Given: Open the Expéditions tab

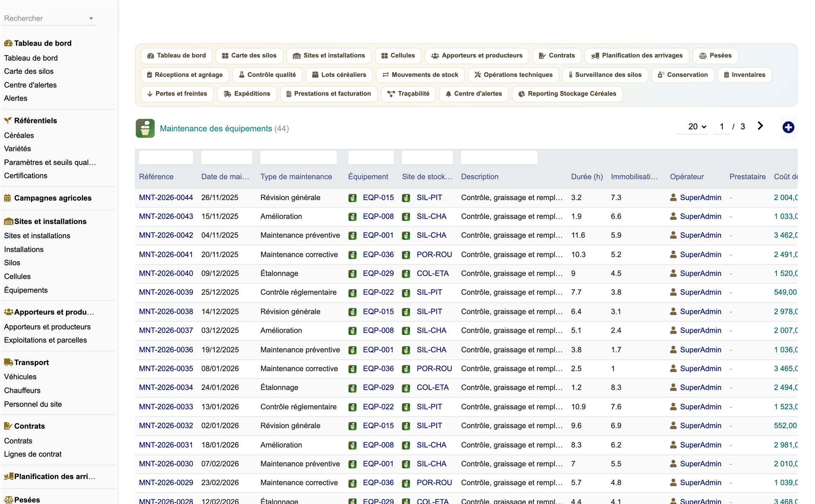Looking at the screenshot, I should click(247, 93).
